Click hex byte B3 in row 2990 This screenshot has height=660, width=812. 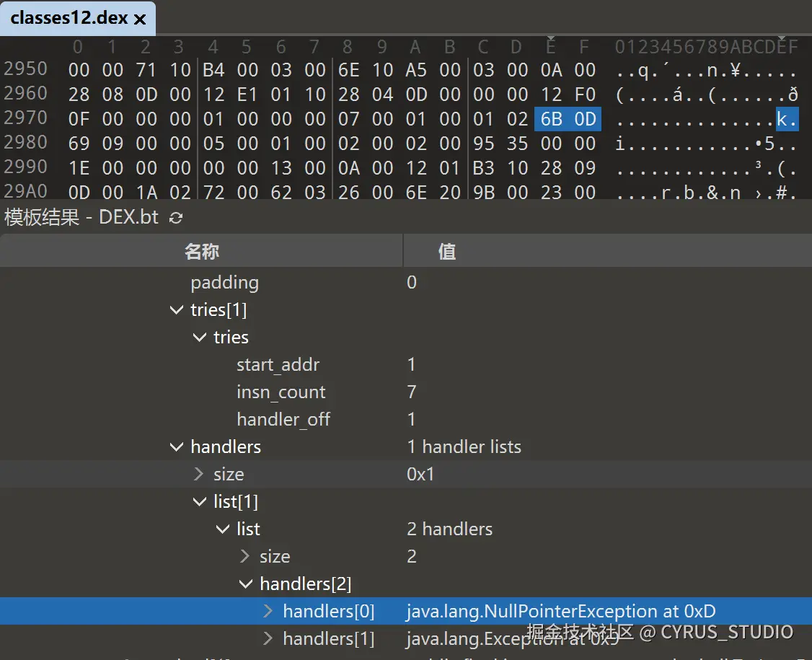coord(483,168)
